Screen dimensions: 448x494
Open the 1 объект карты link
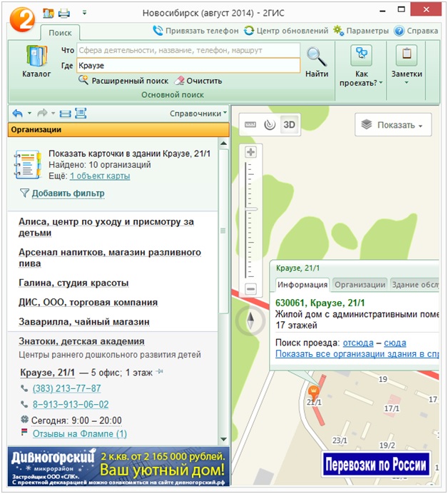100,176
